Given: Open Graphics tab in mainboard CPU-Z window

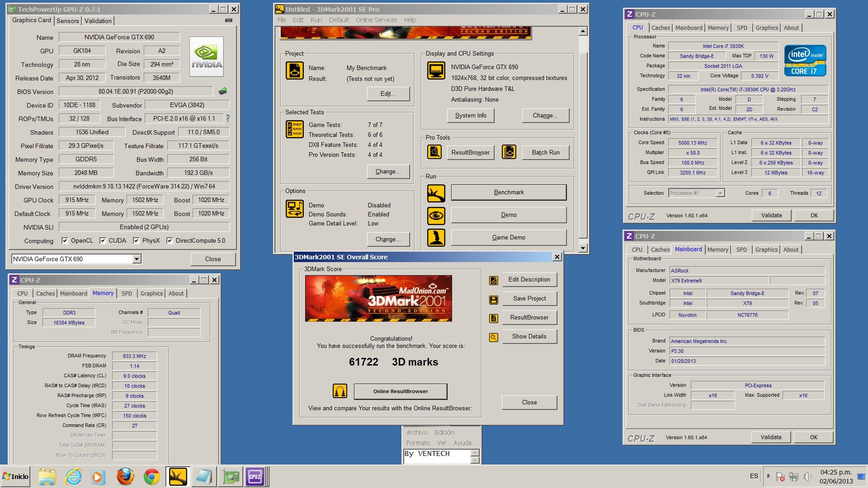Looking at the screenshot, I should click(x=766, y=249).
